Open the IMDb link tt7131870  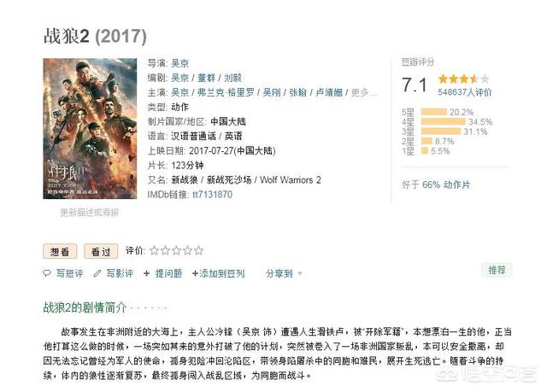214,195
